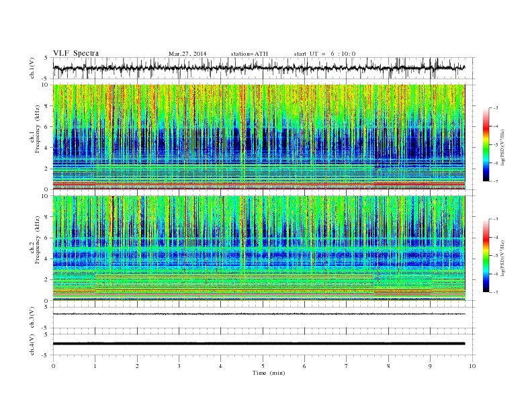Screen dimensions: 532x411
Task: Click the lower ch.2 PSD color bar
Action: 486,256
